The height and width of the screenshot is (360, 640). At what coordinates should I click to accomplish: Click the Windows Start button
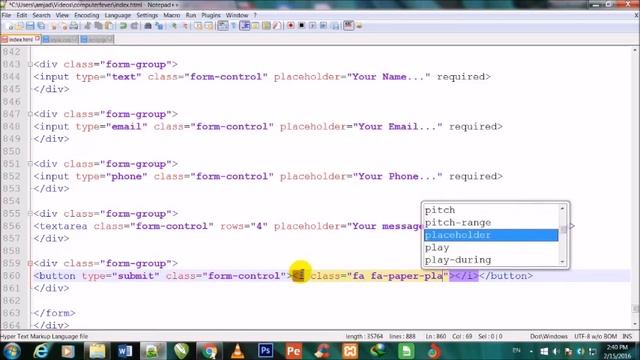tap(12, 351)
